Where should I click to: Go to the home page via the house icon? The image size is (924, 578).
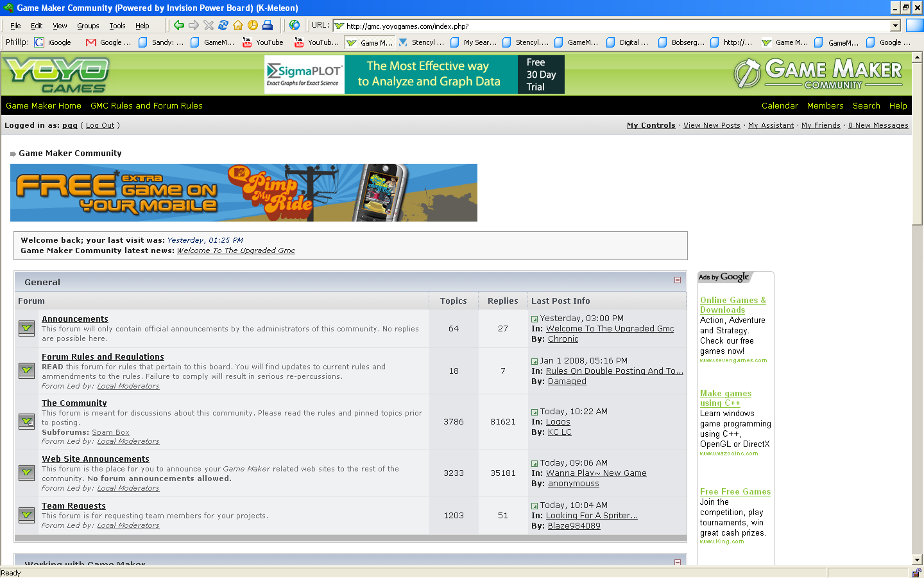coord(238,25)
